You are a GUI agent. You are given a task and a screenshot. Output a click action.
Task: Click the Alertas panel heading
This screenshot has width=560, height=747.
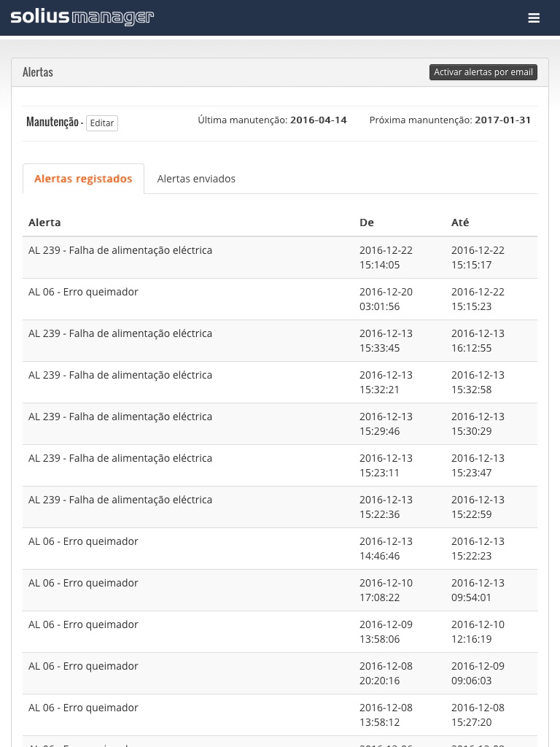click(38, 72)
